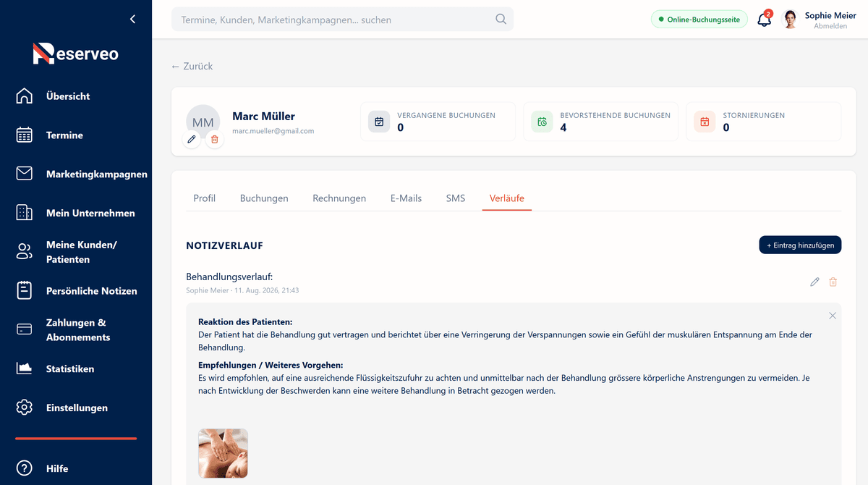The width and height of the screenshot is (868, 485).
Task: Click the Hilfe question mark icon
Action: 25,468
